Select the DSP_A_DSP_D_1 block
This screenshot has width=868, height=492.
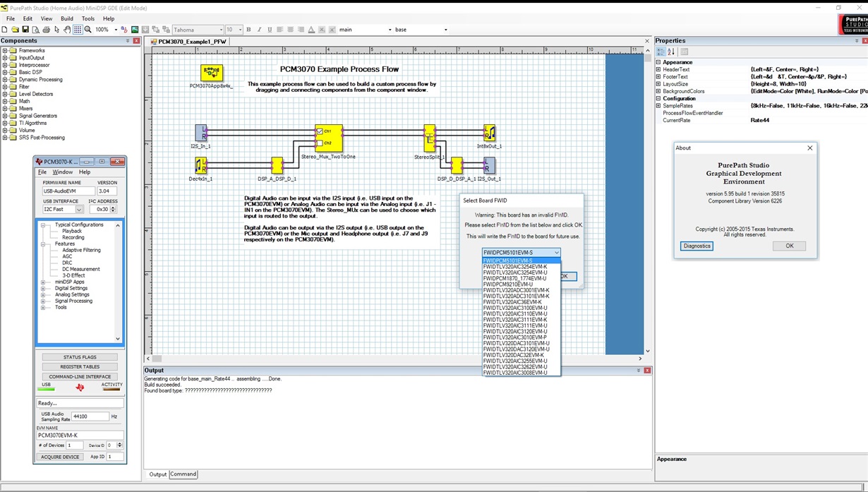pos(277,166)
